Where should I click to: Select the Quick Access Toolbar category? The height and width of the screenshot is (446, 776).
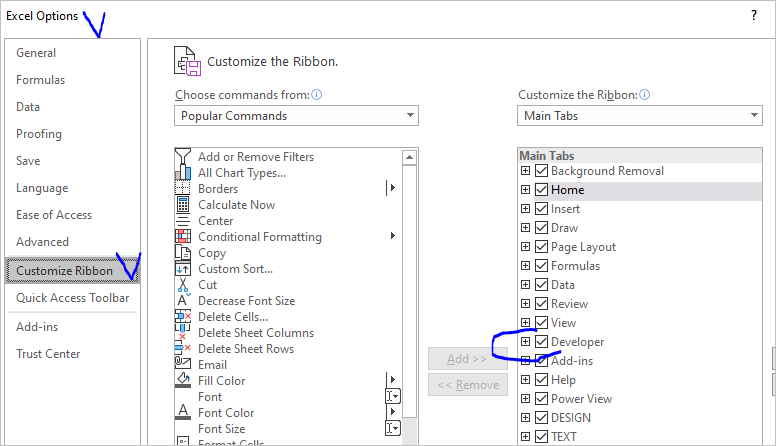pyautogui.click(x=73, y=297)
